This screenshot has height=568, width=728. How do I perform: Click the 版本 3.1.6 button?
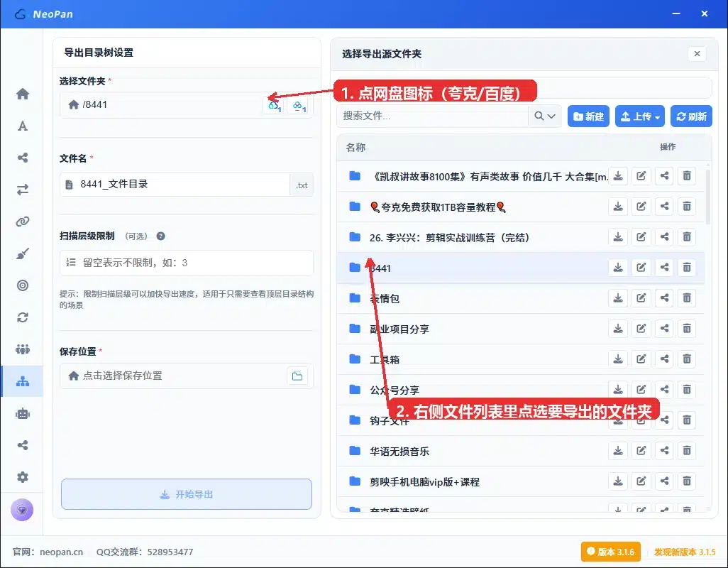610,552
